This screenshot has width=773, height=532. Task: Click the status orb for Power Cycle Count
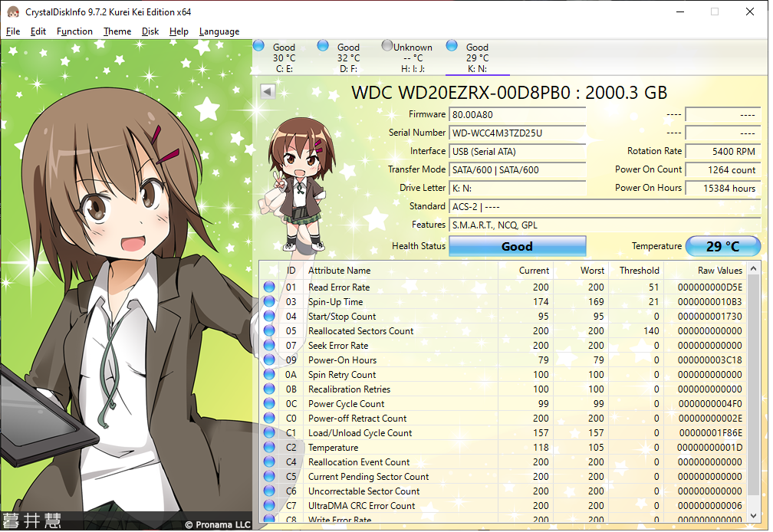(x=269, y=403)
